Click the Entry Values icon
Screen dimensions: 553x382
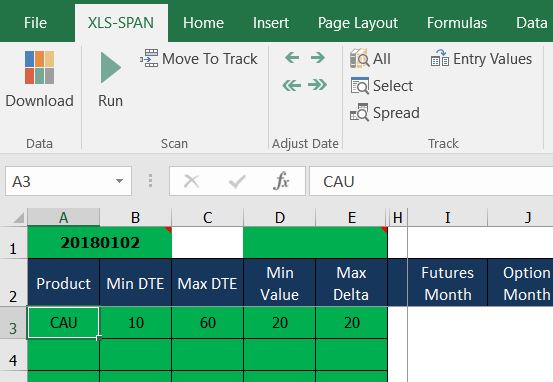[440, 58]
